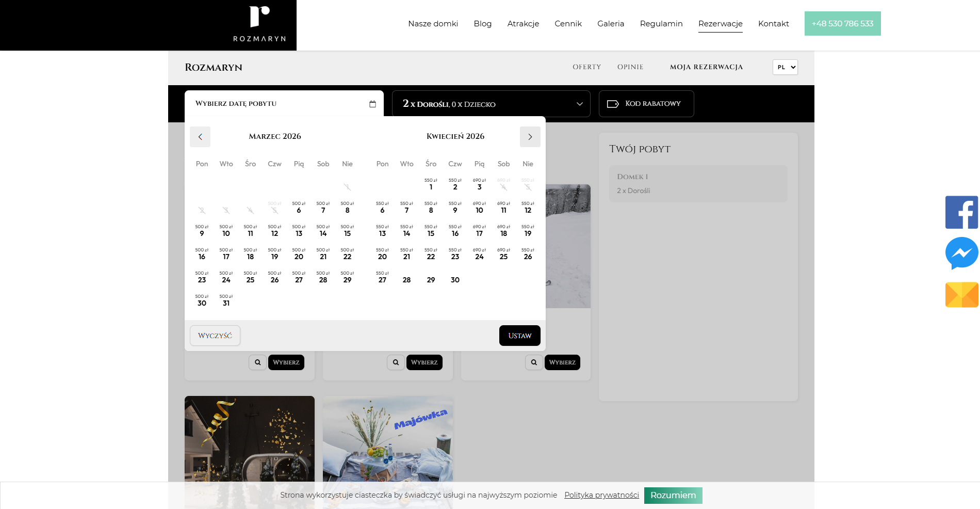Click magnifier icon beside rightmost Wybierz button
This screenshot has height=509, width=980.
(x=534, y=362)
